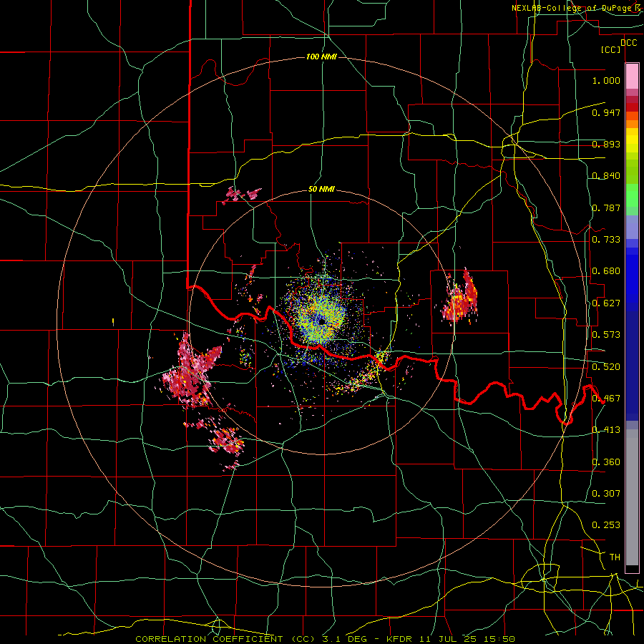Screen dimensions: 644x644
Task: Click the 0.680 value on the color scale
Action: pos(606,271)
